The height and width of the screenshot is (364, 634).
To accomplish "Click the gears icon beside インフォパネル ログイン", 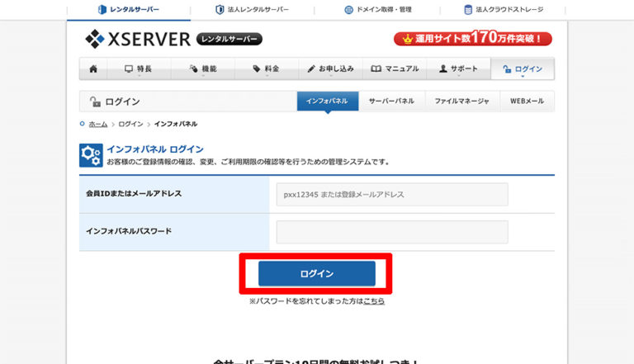I will 91,155.
